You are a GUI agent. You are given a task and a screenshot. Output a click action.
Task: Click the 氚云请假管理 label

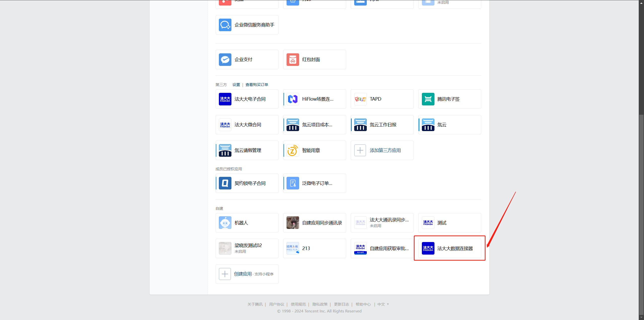coord(248,150)
